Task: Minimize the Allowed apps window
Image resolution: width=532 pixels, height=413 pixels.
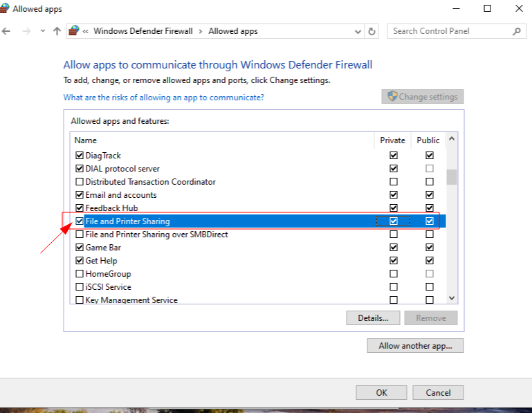Action: pyautogui.click(x=457, y=8)
